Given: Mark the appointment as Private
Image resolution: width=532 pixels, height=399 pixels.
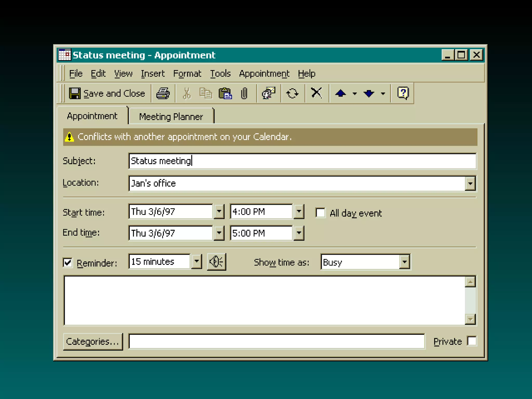Looking at the screenshot, I should pos(471,341).
